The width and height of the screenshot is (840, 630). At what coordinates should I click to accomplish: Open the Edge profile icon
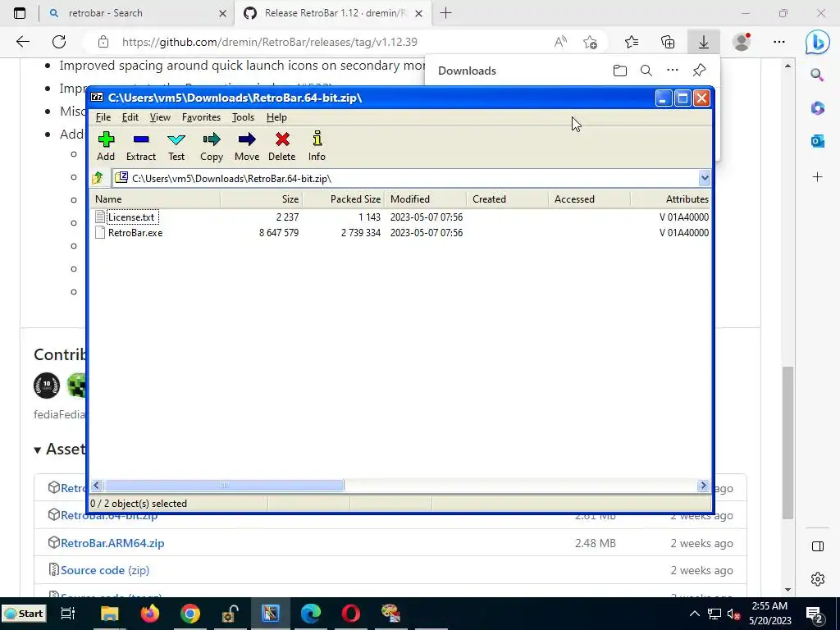click(742, 42)
